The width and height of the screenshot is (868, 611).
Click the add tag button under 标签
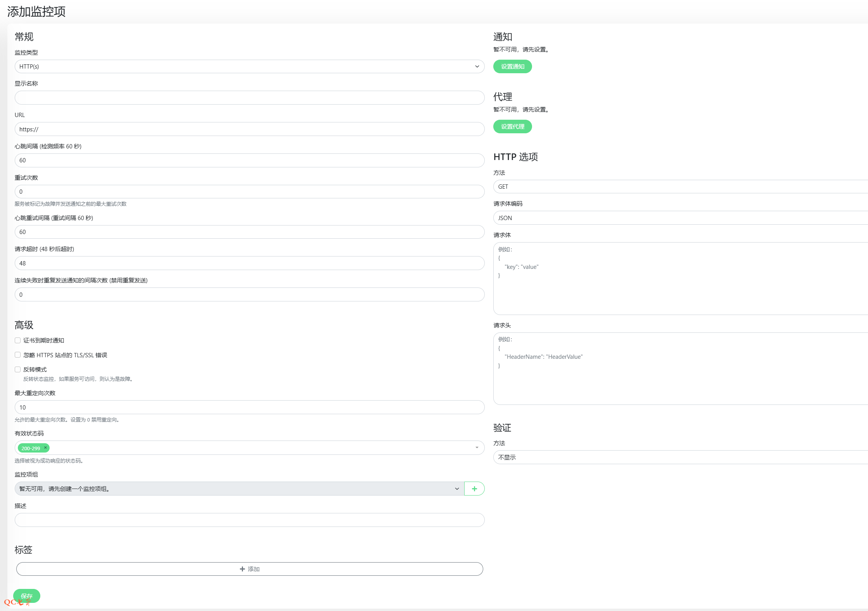(250, 569)
